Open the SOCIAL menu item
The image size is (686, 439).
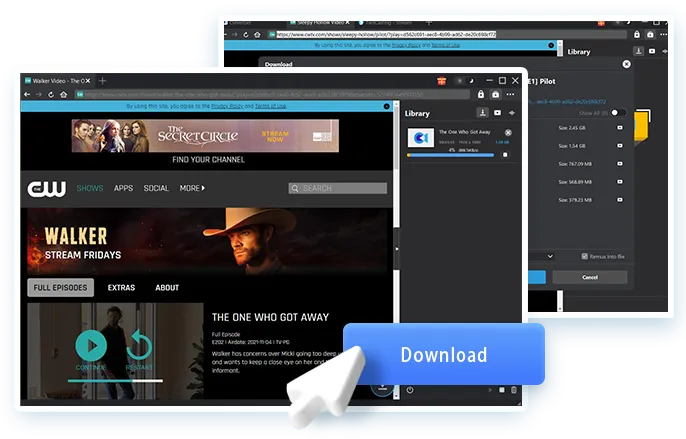(x=156, y=188)
